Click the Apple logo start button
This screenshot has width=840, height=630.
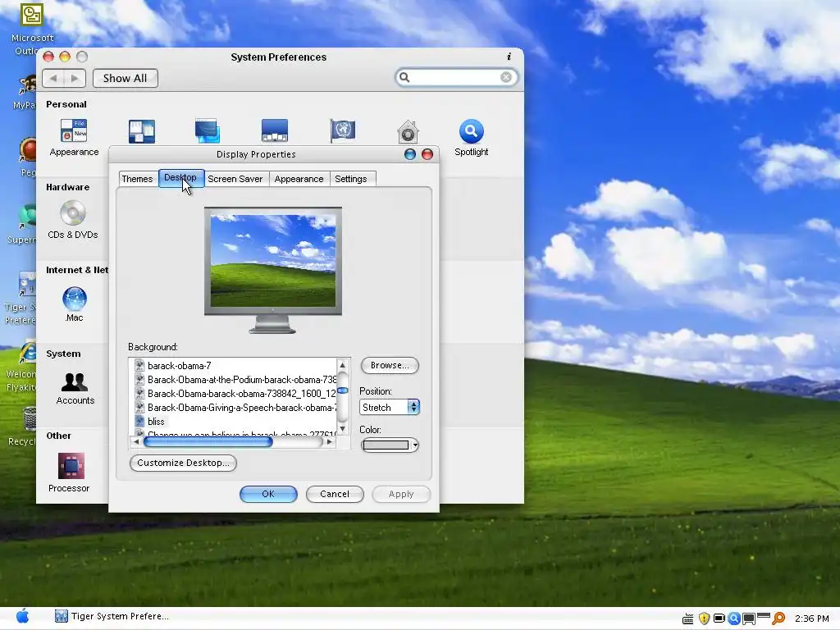[22, 616]
